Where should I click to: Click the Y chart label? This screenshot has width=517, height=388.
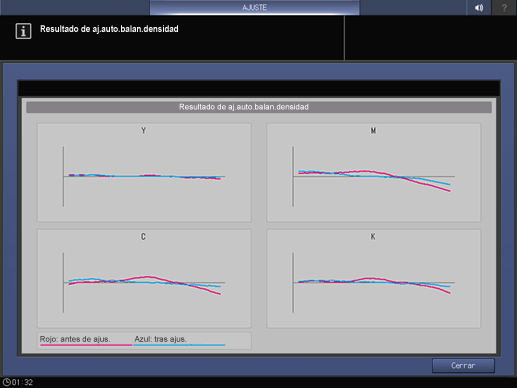point(143,131)
